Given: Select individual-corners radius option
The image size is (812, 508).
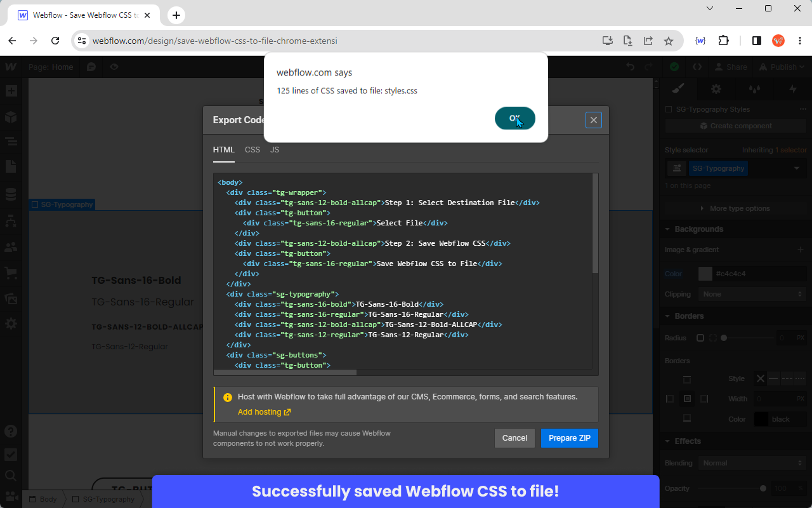Looking at the screenshot, I should pos(713,338).
